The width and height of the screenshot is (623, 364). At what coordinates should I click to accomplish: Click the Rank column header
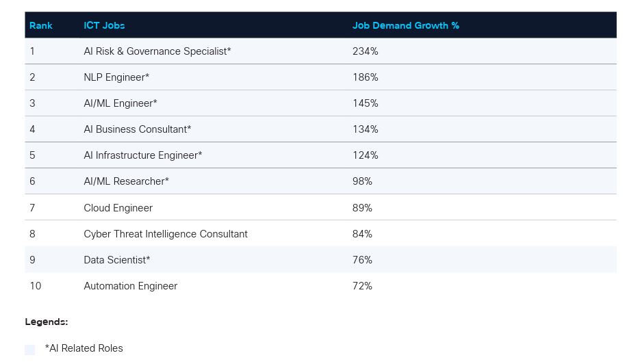point(41,25)
